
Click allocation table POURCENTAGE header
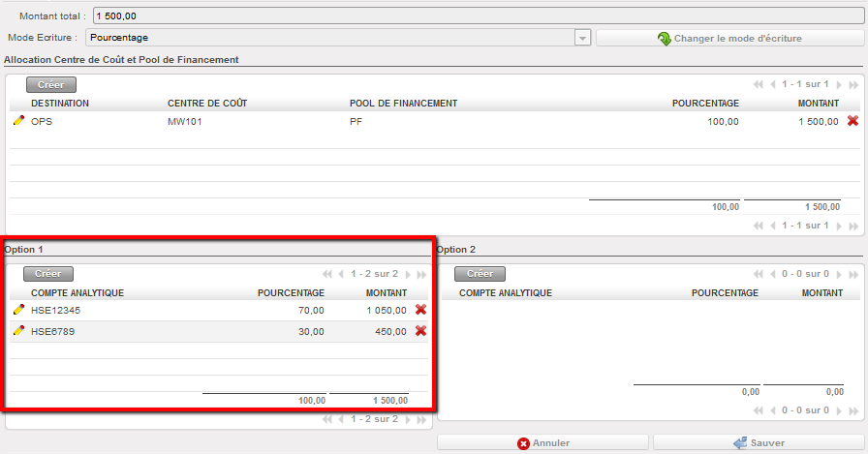point(705,104)
